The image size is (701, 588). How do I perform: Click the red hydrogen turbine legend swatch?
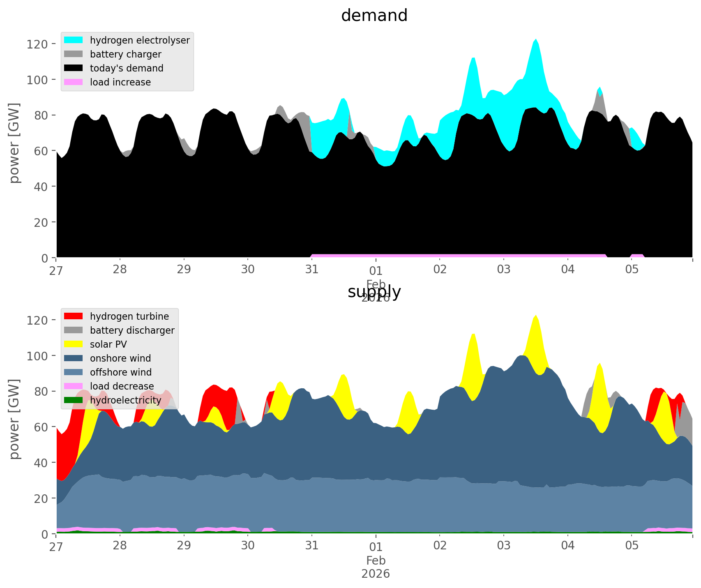click(74, 316)
